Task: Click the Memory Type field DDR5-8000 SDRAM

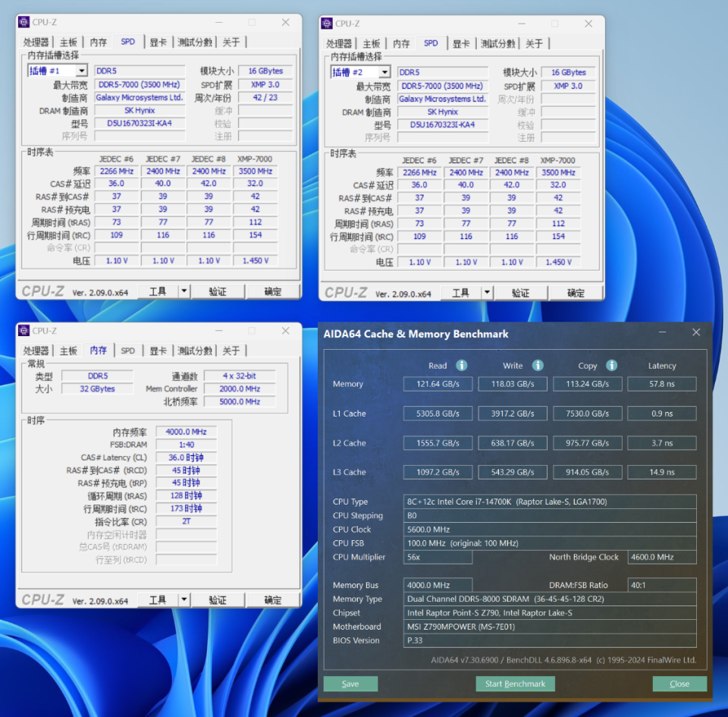Action: (550, 599)
